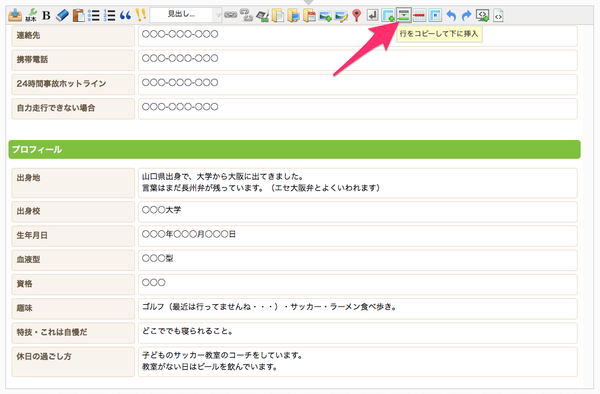This screenshot has height=394, width=600.
Task: Click the folder with document icon
Action: click(278, 16)
